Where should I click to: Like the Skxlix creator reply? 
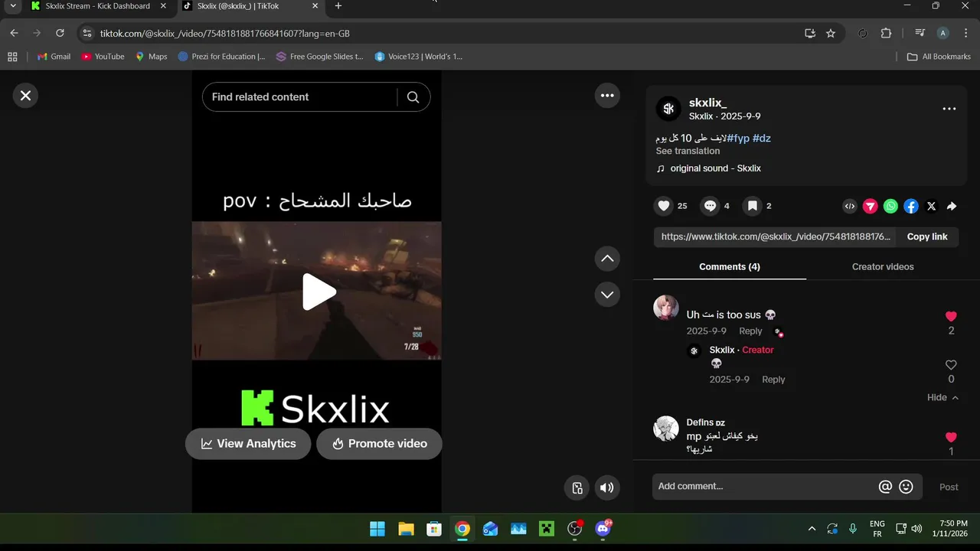pos(951,365)
